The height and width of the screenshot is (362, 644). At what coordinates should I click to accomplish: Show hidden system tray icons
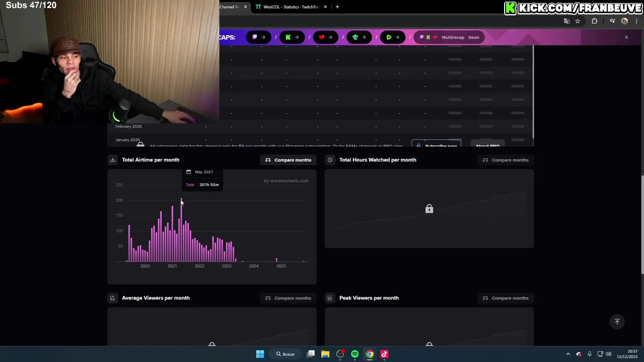[x=568, y=354]
